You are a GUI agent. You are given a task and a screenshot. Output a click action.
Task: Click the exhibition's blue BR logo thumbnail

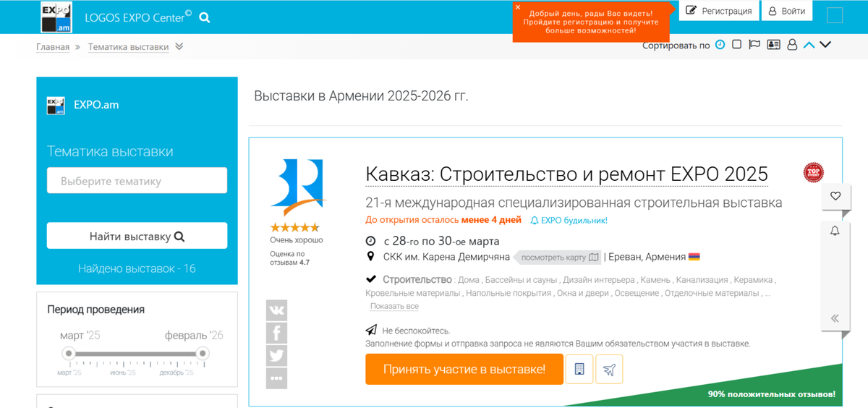(299, 187)
